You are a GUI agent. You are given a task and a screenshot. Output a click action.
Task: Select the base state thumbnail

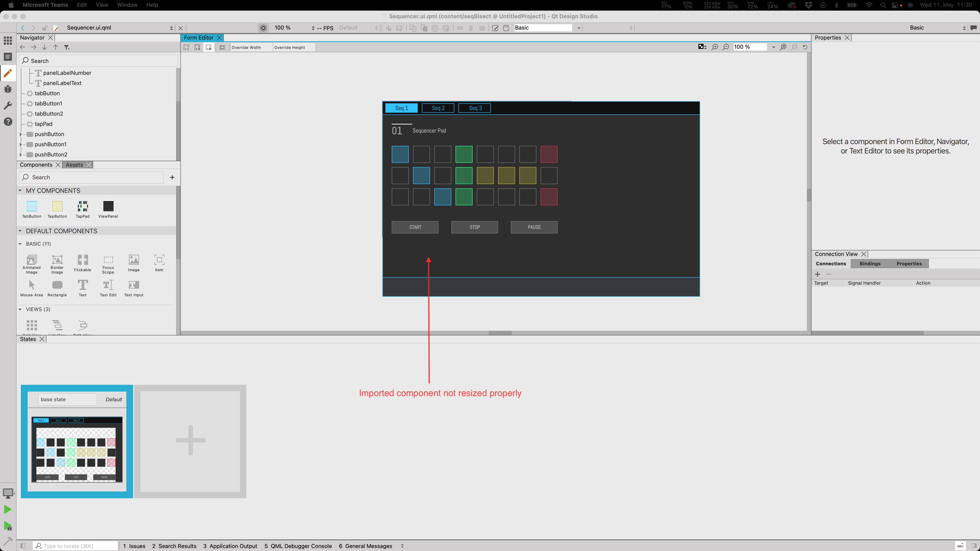pos(77,449)
